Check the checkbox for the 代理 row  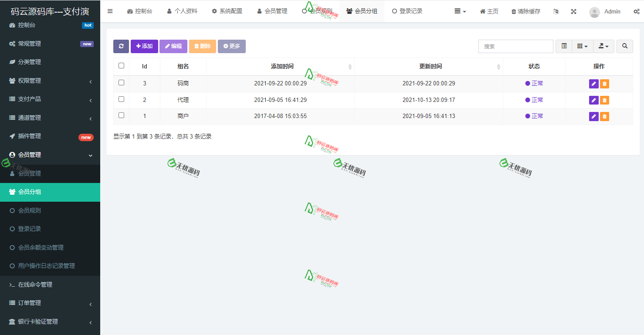coord(121,99)
